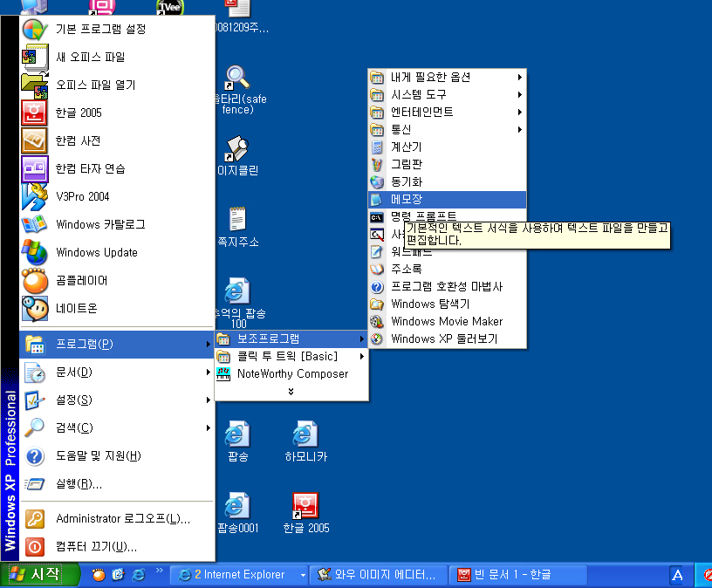Image resolution: width=712 pixels, height=588 pixels.
Task: Click the TVee desktop shortcut icon
Action: tap(169, 7)
